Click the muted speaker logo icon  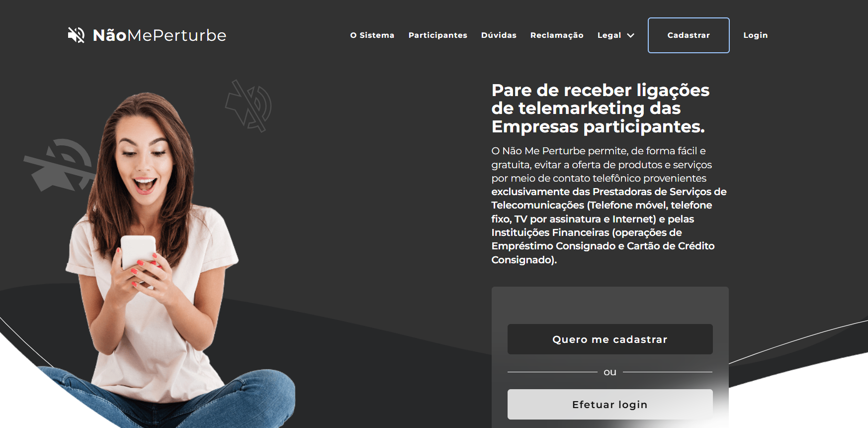[76, 35]
